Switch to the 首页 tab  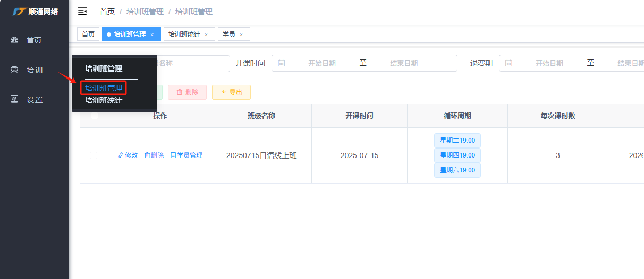88,34
